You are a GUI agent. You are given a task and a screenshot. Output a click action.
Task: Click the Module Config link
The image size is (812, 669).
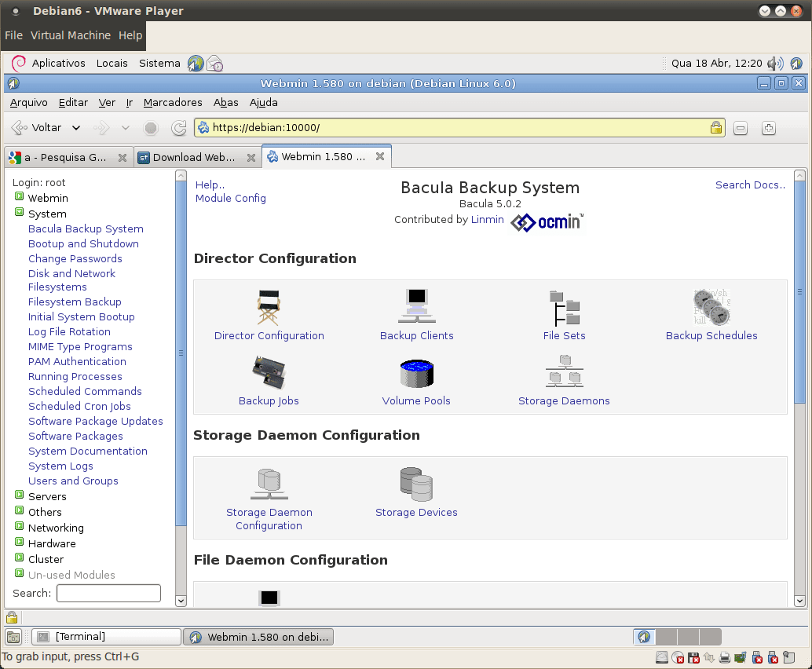click(x=230, y=199)
